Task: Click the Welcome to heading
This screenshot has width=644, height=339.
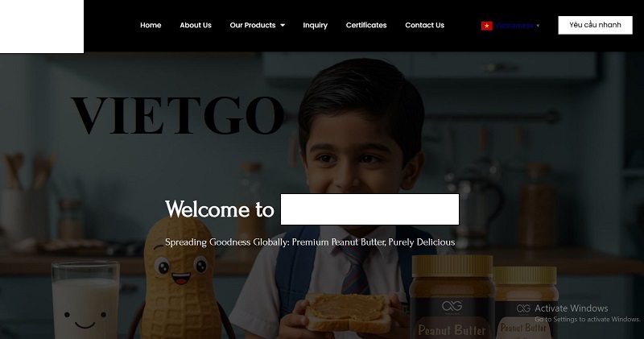Action: pos(219,209)
